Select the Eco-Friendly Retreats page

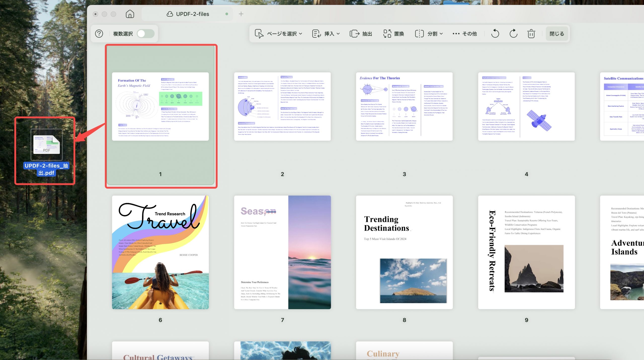click(526, 252)
